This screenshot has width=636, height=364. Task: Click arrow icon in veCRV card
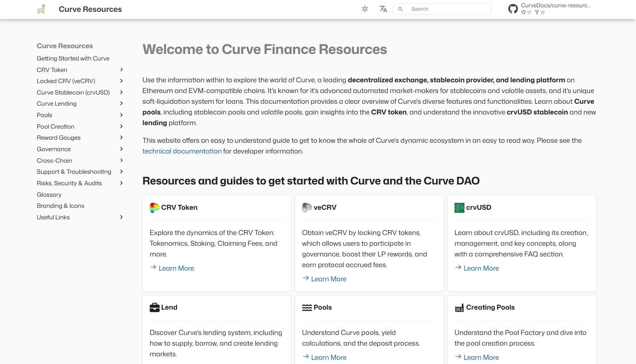click(306, 278)
